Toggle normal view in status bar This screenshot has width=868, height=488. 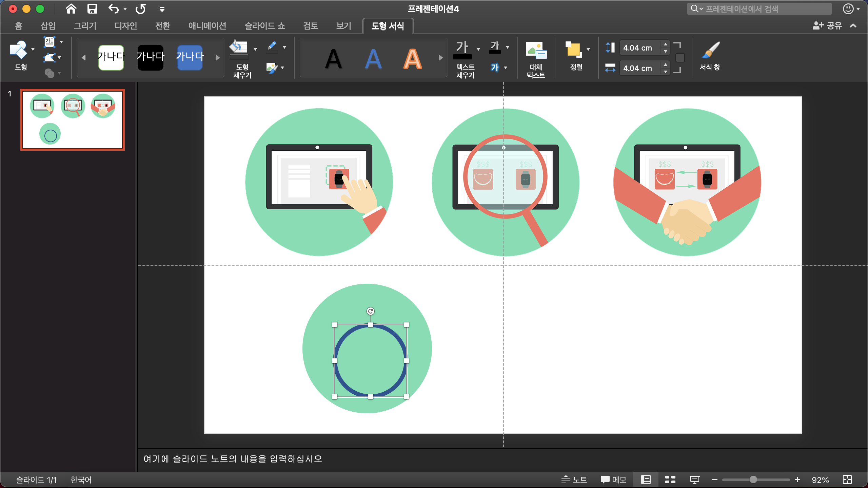(646, 479)
